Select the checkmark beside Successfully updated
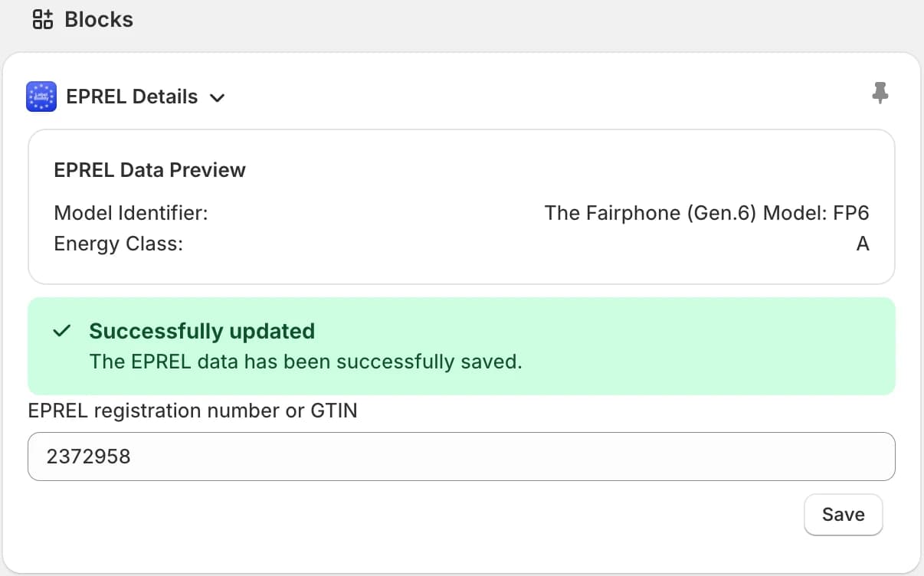This screenshot has width=924, height=576. click(62, 331)
